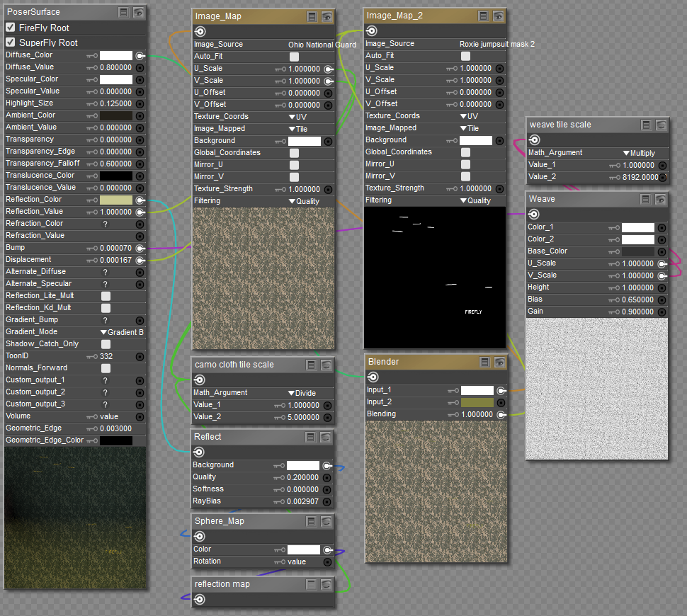Open Math_Argument Multiply dropdown in weave tile scale

(639, 153)
